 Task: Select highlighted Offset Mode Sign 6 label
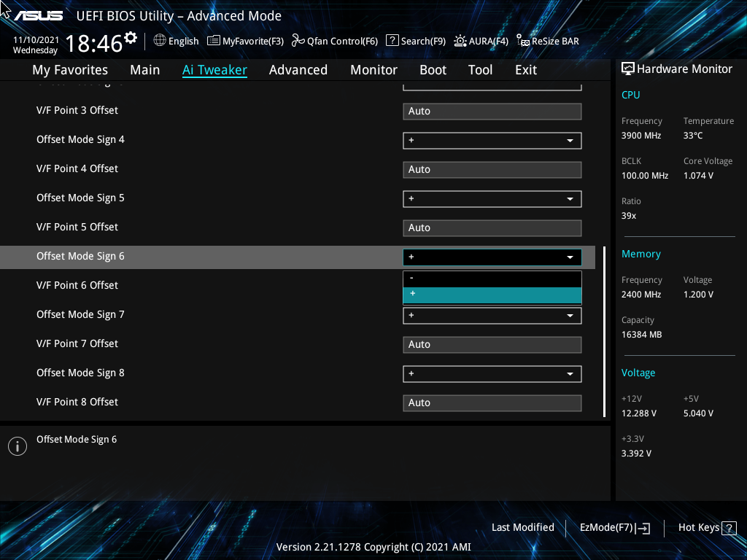coord(80,257)
